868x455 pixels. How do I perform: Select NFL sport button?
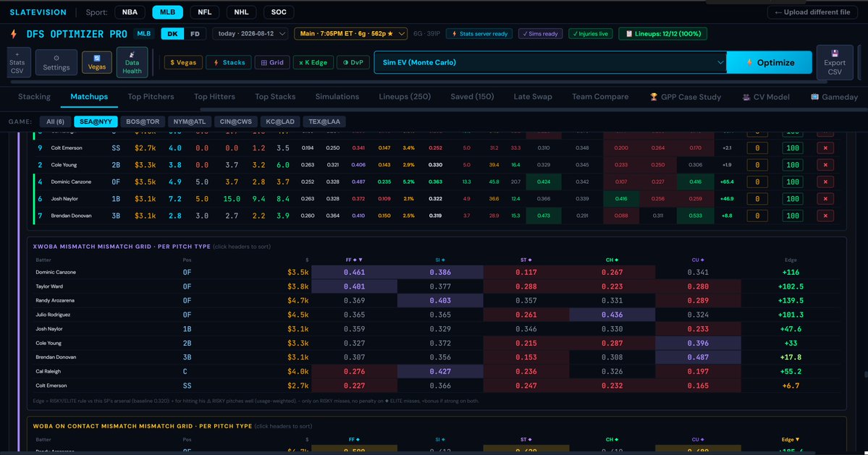pyautogui.click(x=204, y=12)
